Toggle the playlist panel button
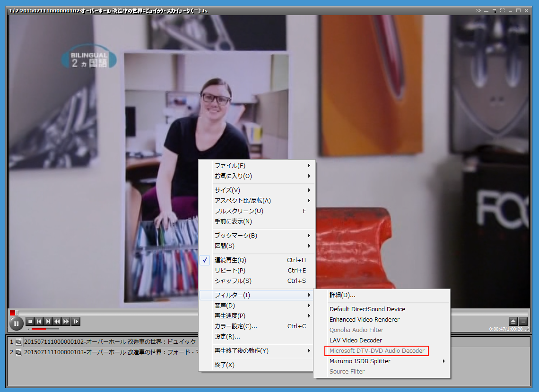This screenshot has height=392, width=539. pos(523,321)
